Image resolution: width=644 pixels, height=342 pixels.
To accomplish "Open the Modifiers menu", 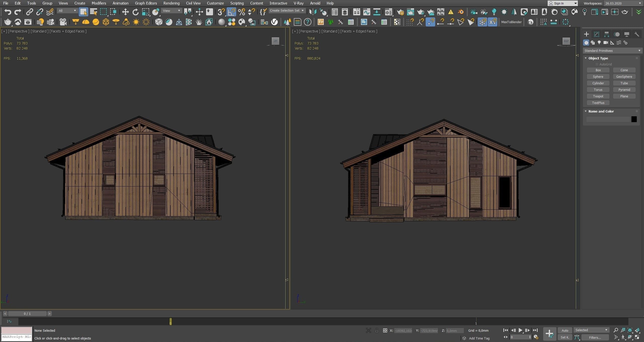I will [x=99, y=3].
